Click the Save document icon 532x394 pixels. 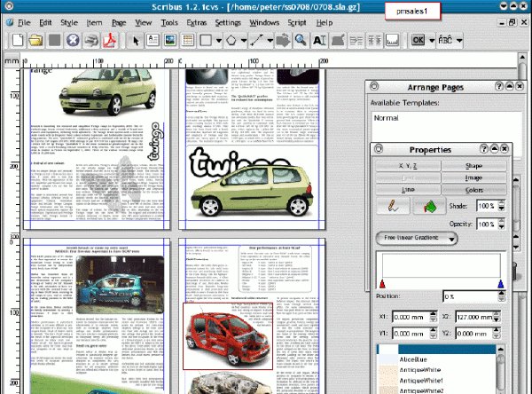click(x=54, y=40)
